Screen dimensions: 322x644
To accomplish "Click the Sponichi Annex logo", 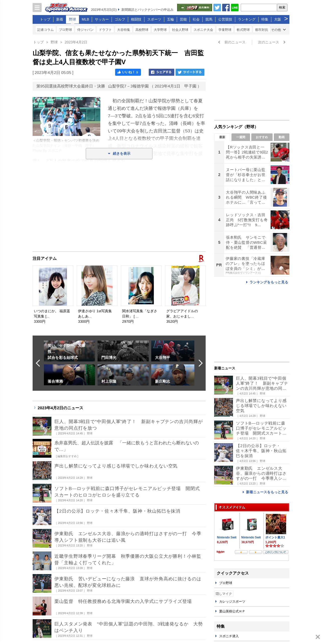I will [66, 8].
